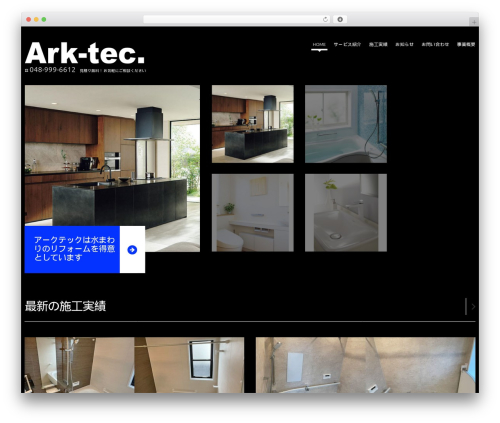
Task: Open the first project photo with window
Action: tap(134, 365)
